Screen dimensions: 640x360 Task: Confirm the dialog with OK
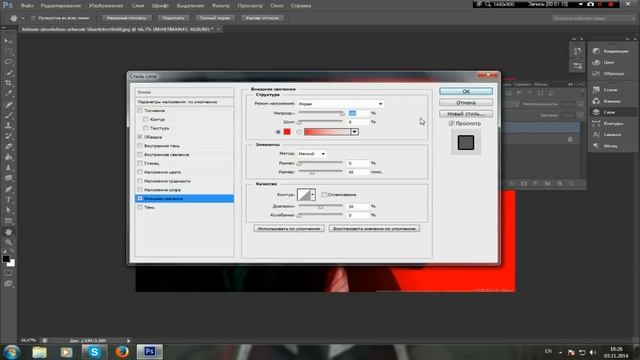coord(466,91)
